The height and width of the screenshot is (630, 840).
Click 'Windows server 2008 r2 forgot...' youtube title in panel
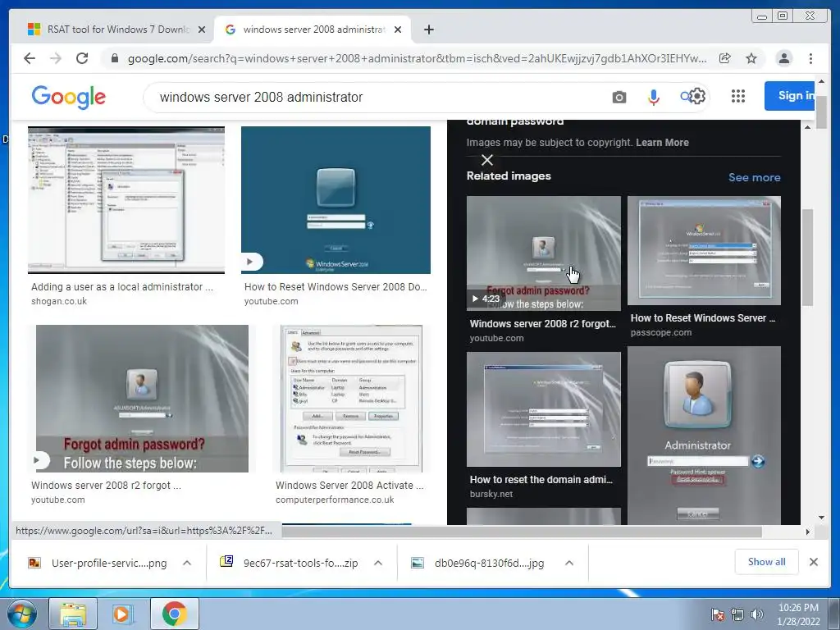(x=543, y=323)
